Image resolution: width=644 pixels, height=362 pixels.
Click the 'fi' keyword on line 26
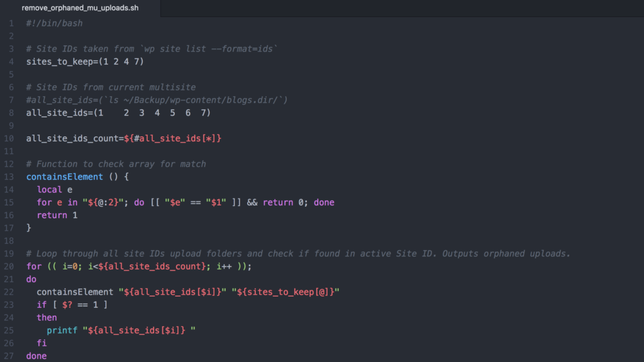click(42, 343)
